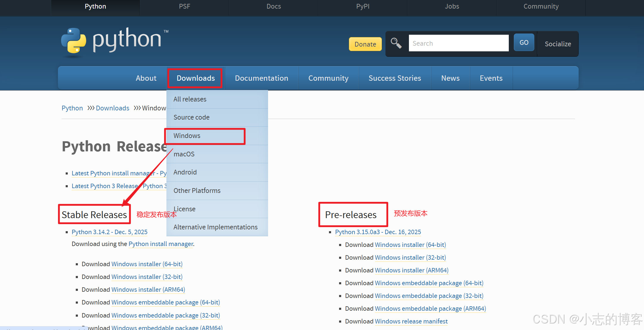The image size is (644, 330).
Task: Select Windows from the Downloads submenu
Action: pos(187,136)
